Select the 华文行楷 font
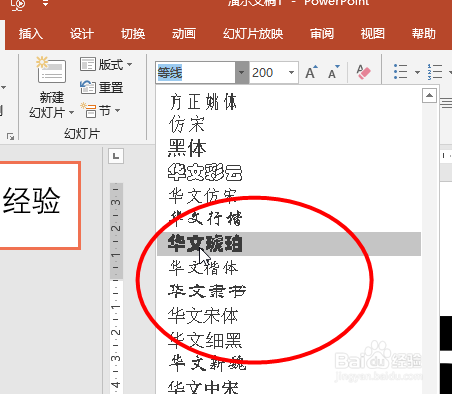The width and height of the screenshot is (452, 394). coord(289,219)
